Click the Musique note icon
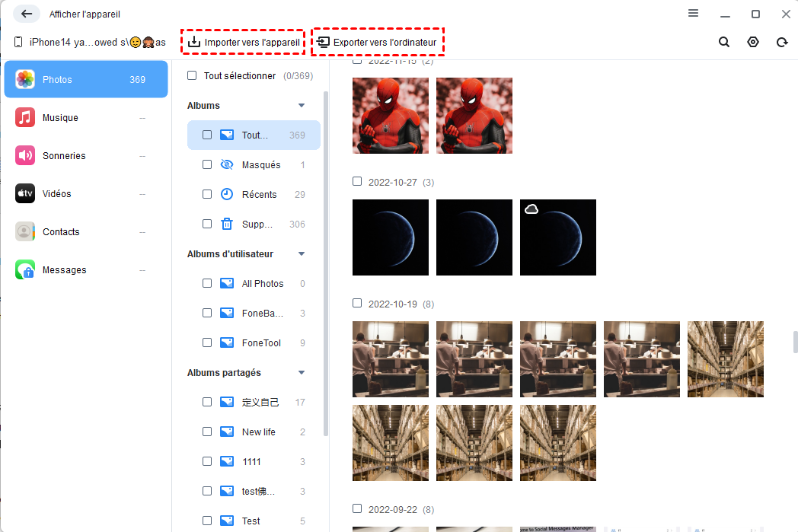Image resolution: width=798 pixels, height=532 pixels. tap(25, 117)
